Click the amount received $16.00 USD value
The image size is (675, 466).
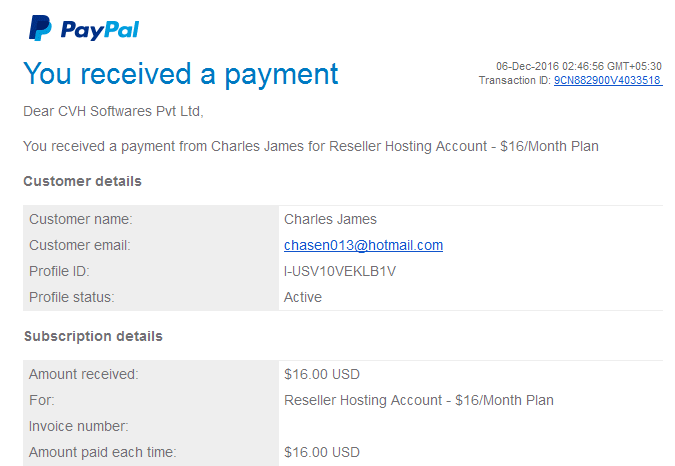point(322,374)
